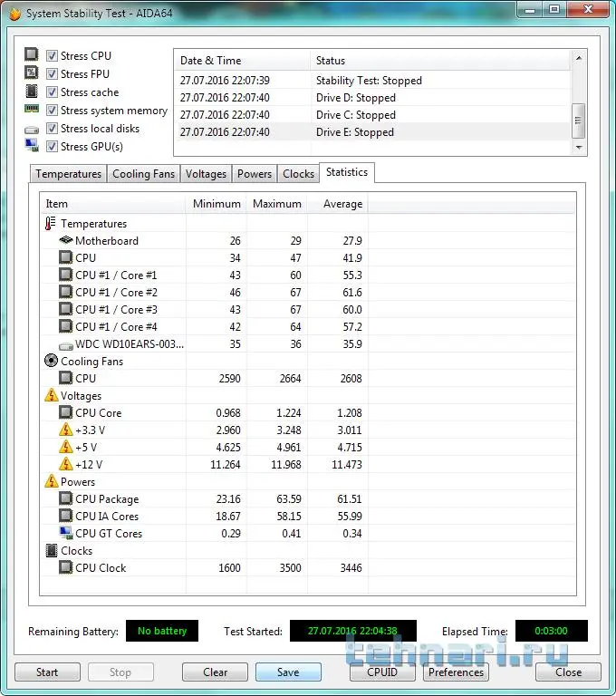Click the lightning icon of +12 V row
The image size is (616, 696).
coord(66,464)
